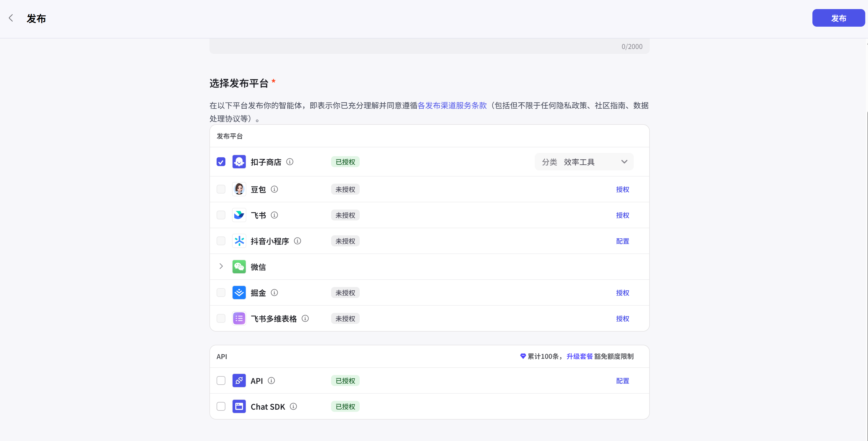This screenshot has height=441, width=868.
Task: Click the 抖音小程序 logo icon
Action: pos(239,241)
